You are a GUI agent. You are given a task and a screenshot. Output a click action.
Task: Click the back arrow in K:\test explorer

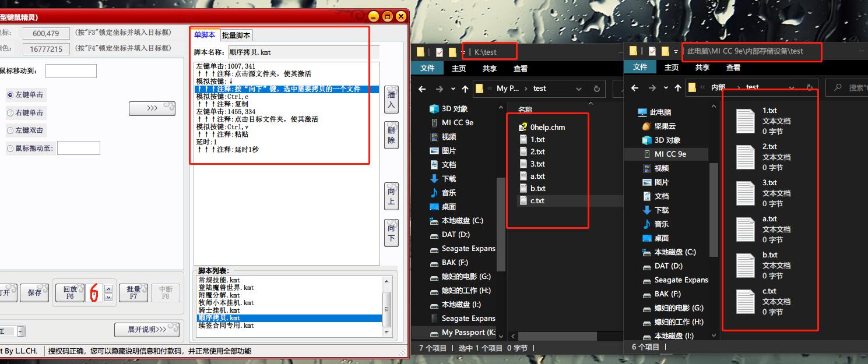click(423, 89)
